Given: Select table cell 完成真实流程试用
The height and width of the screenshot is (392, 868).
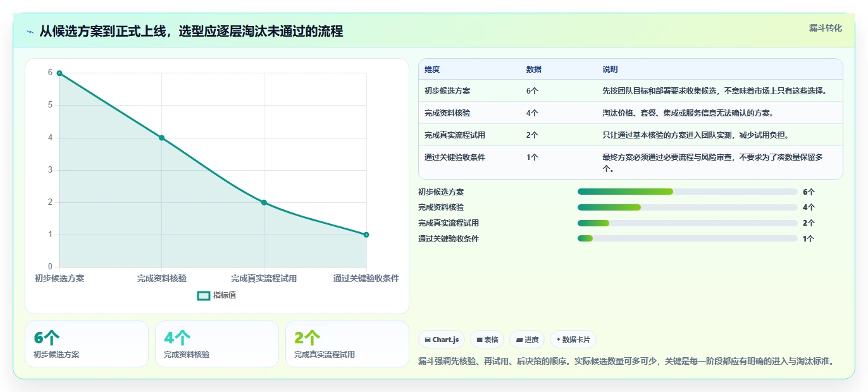Looking at the screenshot, I should pos(455,135).
